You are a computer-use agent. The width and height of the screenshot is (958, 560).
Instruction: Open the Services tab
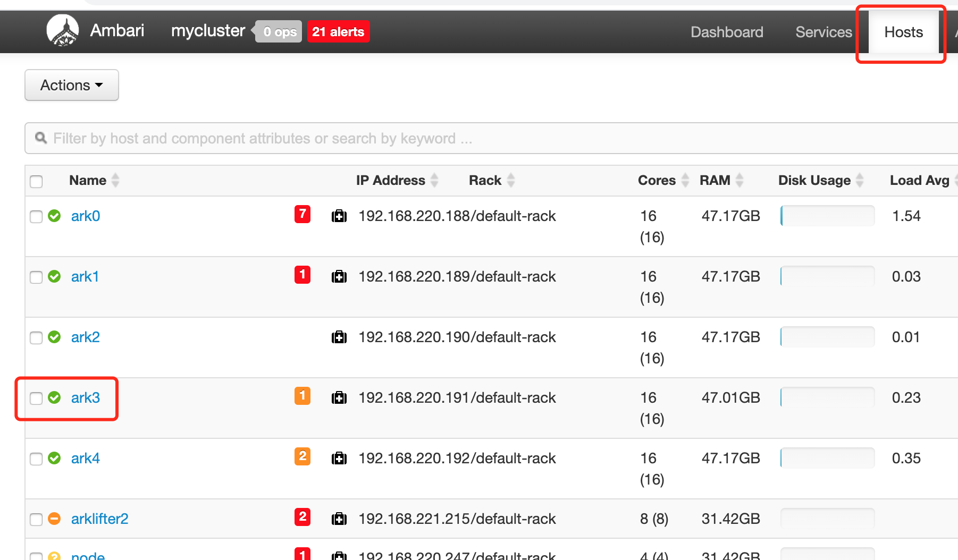coord(823,32)
